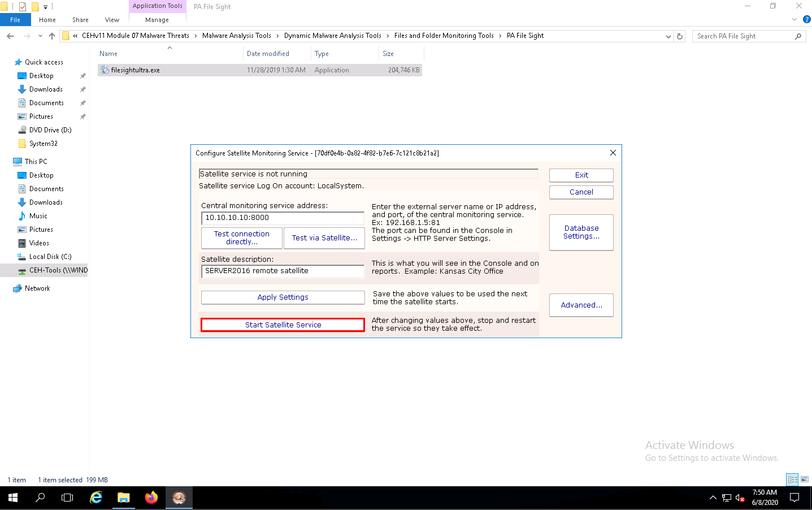Expand Malware Analysis Tools breadcrumb chevron

click(x=277, y=36)
